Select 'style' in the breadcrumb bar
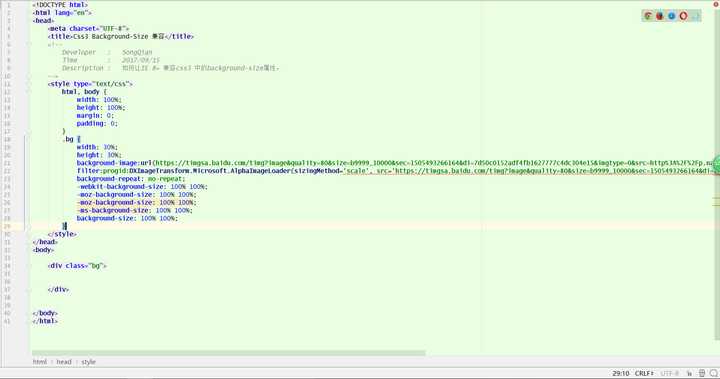 coord(89,362)
